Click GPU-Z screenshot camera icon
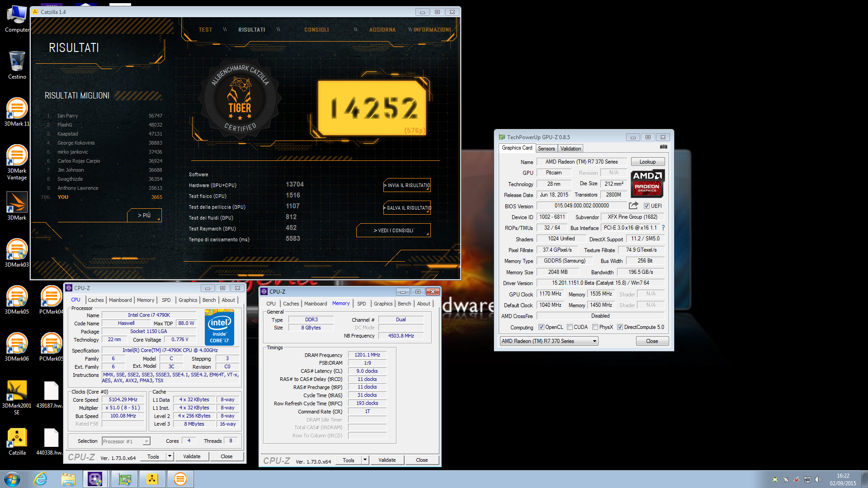Viewport: 868px width, 488px height. 663,147
